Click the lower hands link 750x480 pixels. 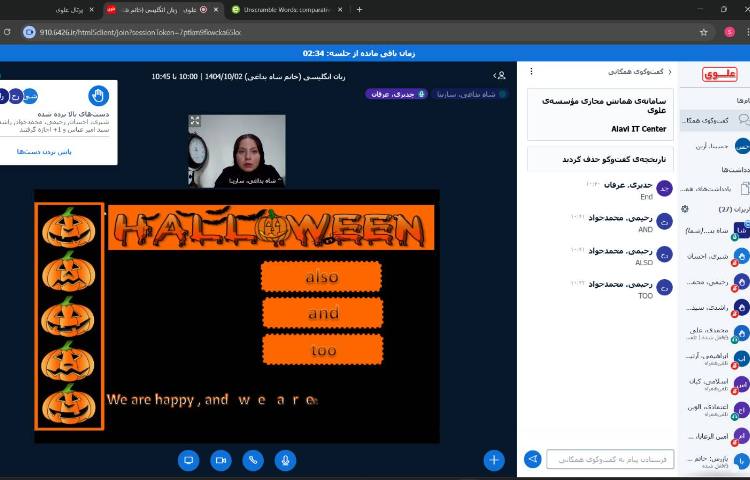43,151
